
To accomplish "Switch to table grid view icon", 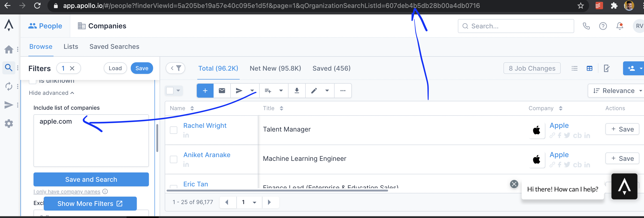I will pyautogui.click(x=589, y=68).
